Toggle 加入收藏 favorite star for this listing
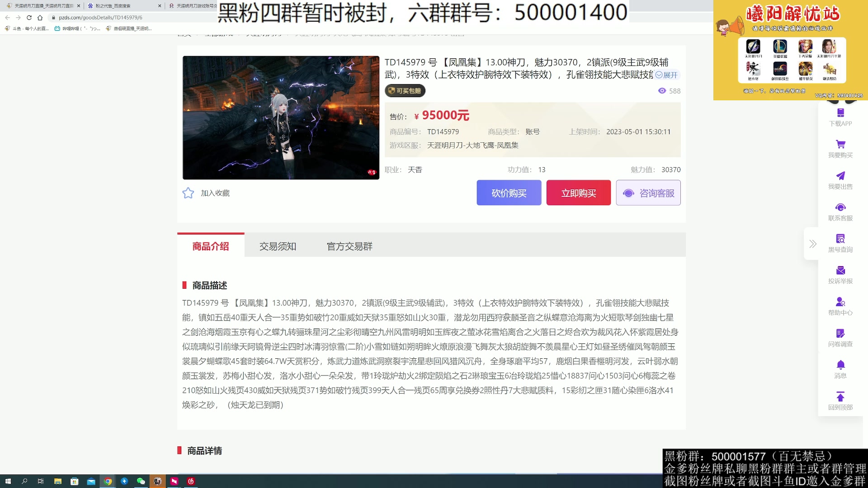This screenshot has width=868, height=488. [x=188, y=193]
